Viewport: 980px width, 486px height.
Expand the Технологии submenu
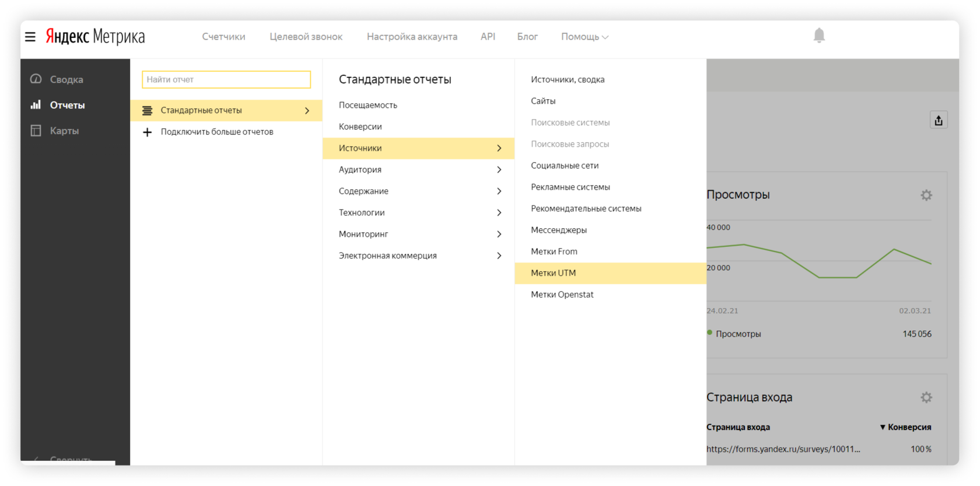coord(418,213)
